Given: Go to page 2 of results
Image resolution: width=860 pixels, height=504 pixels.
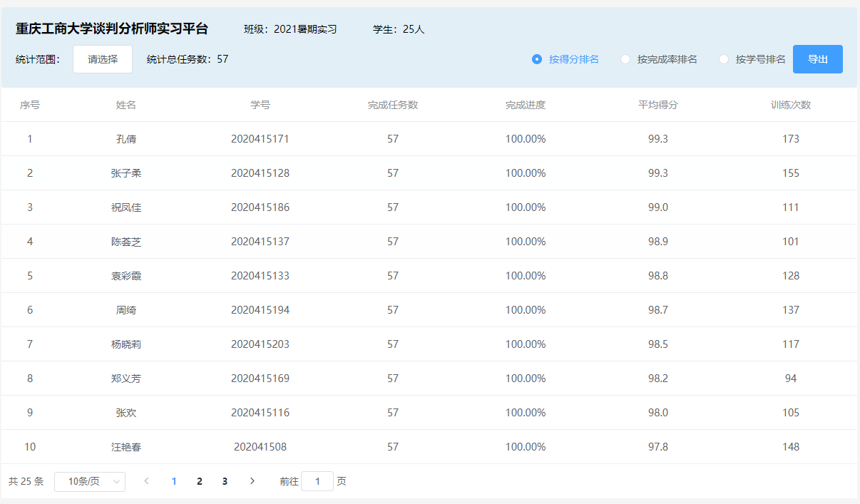Looking at the screenshot, I should coord(200,481).
